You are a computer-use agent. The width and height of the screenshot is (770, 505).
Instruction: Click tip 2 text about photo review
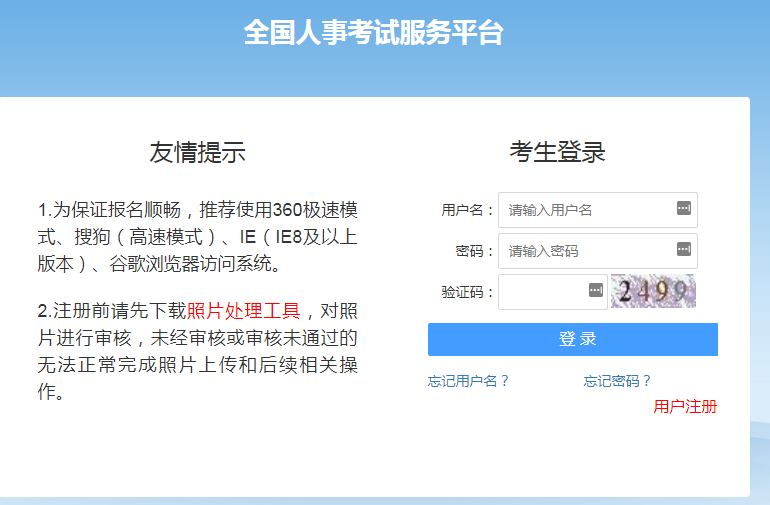[x=198, y=351]
